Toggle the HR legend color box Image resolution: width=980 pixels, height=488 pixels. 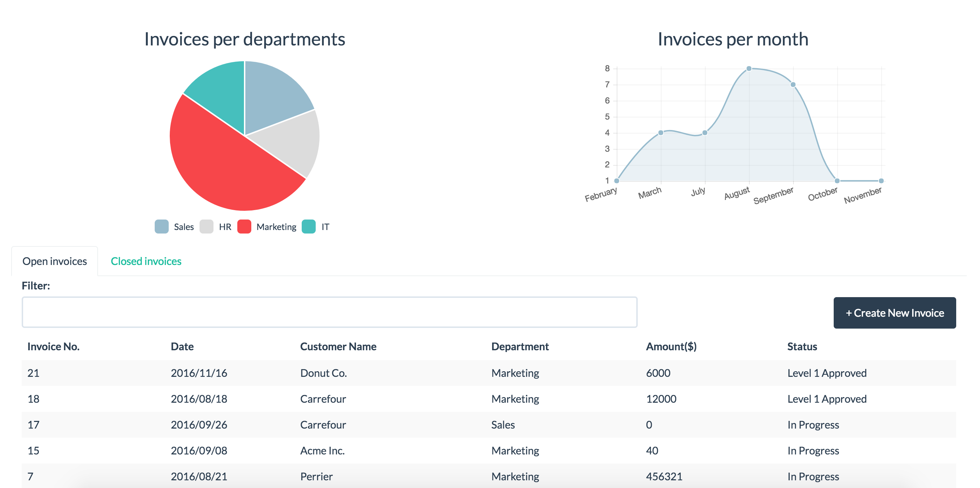(x=206, y=227)
